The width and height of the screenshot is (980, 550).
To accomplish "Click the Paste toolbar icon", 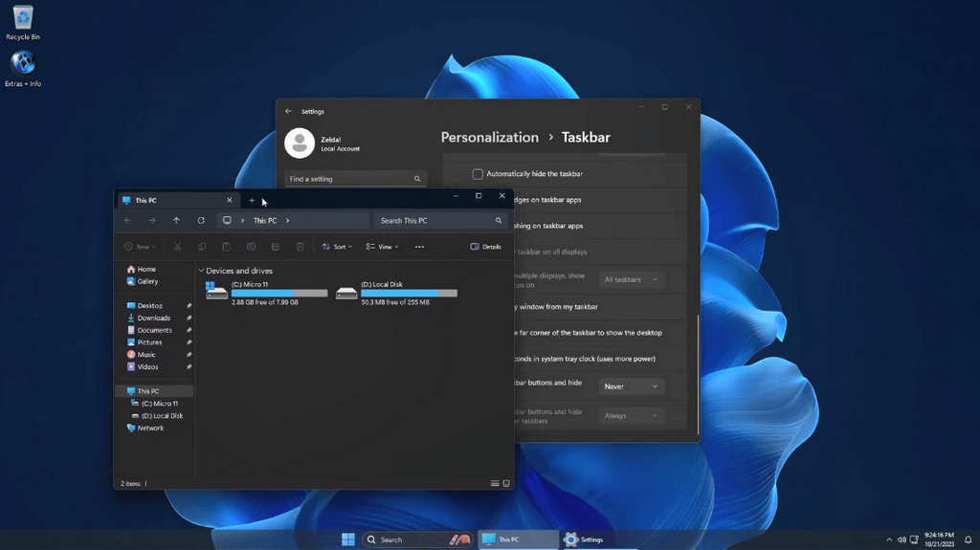I will tap(226, 247).
